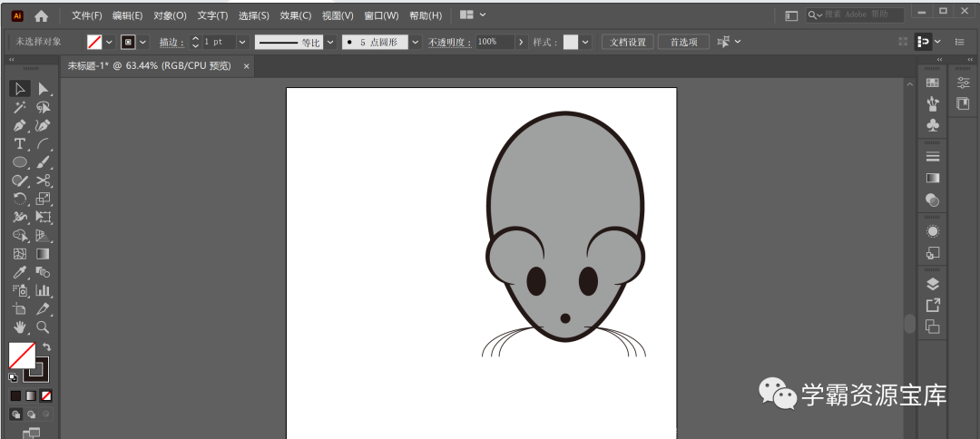Image resolution: width=980 pixels, height=439 pixels.
Task: Click the fill color swatch in toolbox
Action: click(x=21, y=356)
